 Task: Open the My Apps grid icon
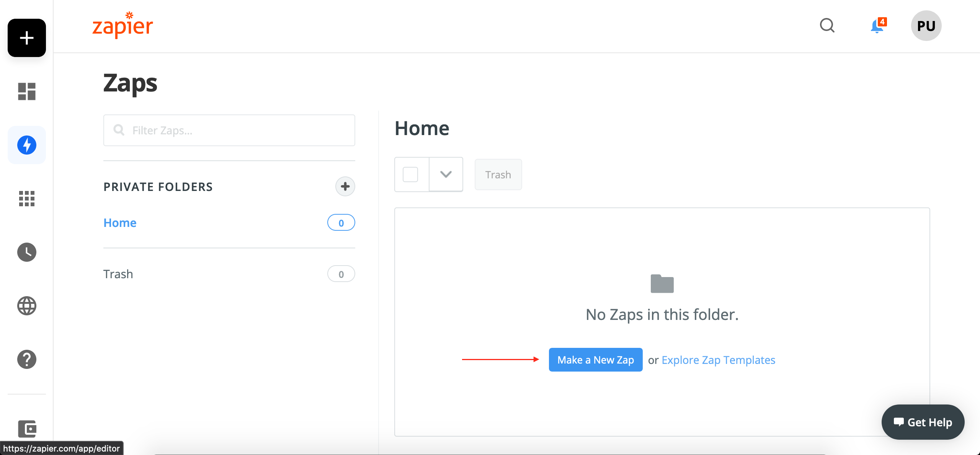point(26,199)
